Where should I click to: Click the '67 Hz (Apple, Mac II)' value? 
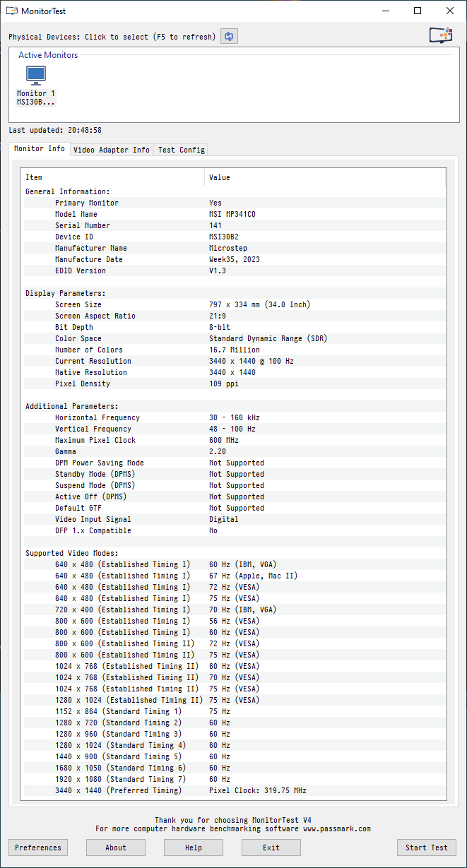[x=254, y=576]
